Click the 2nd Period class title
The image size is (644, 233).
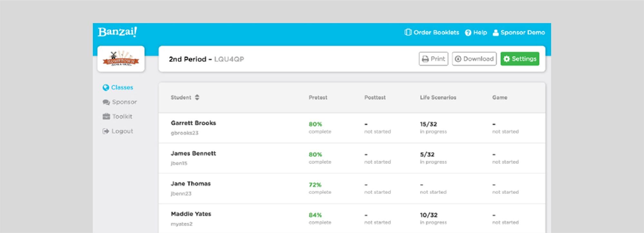pyautogui.click(x=187, y=59)
